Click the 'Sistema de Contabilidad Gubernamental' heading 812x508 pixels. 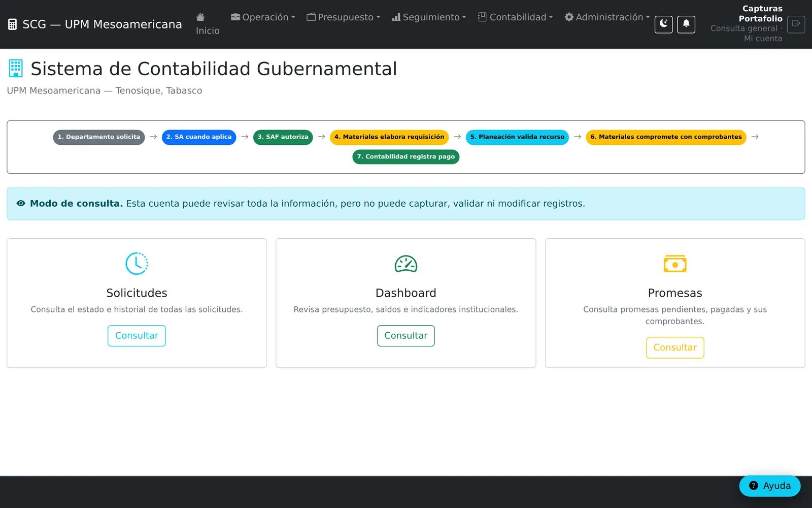pyautogui.click(x=214, y=69)
